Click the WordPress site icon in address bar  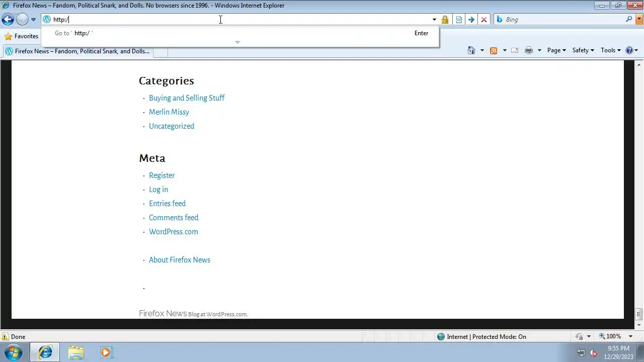[47, 20]
